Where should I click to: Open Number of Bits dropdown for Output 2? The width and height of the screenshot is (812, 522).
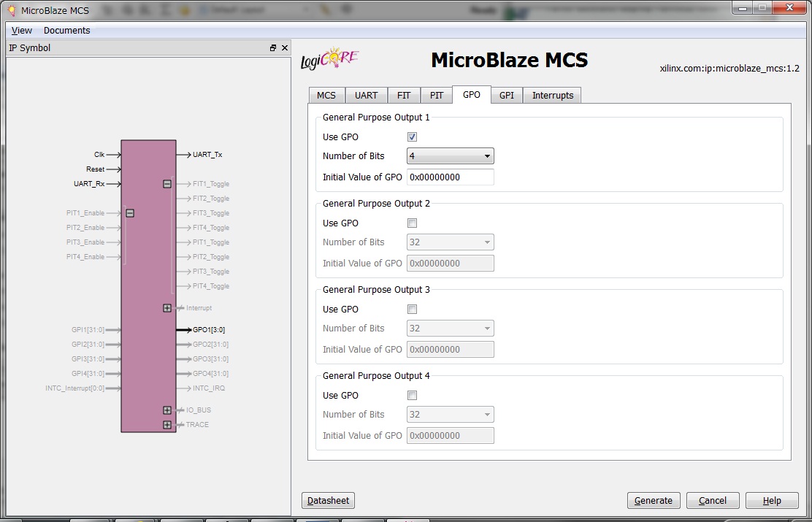[x=450, y=242]
